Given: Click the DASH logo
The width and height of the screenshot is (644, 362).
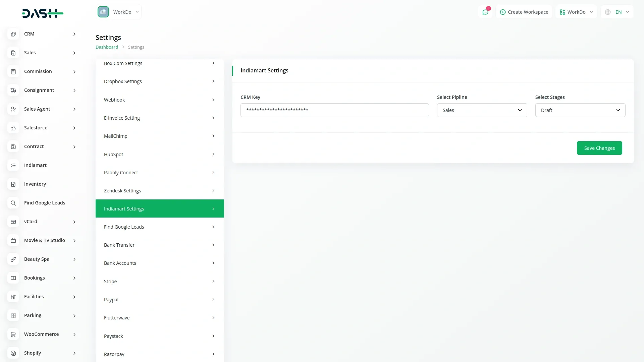Looking at the screenshot, I should tap(43, 13).
